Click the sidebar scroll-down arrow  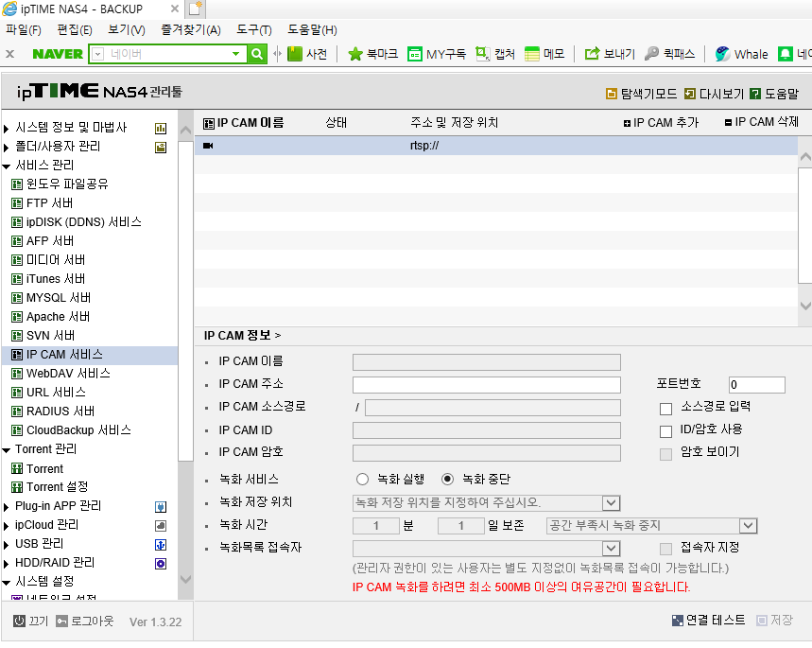185,579
